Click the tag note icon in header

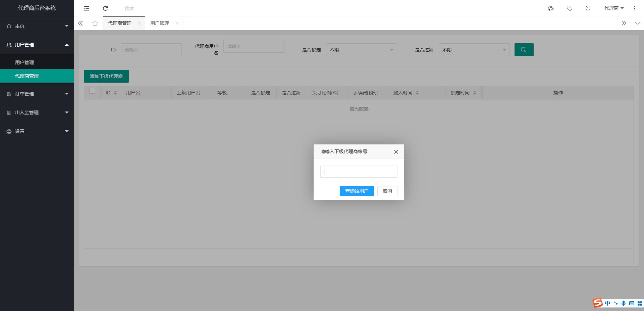point(569,8)
